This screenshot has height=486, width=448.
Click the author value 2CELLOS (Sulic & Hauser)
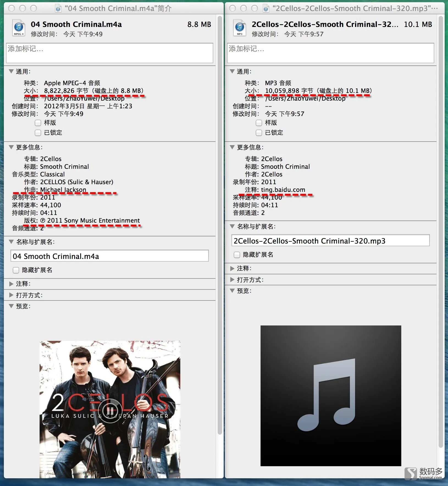[x=77, y=182]
